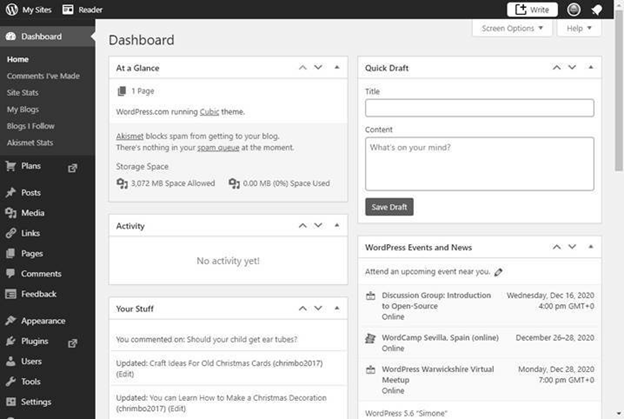
Task: Open the Help dropdown tab
Action: tap(579, 28)
